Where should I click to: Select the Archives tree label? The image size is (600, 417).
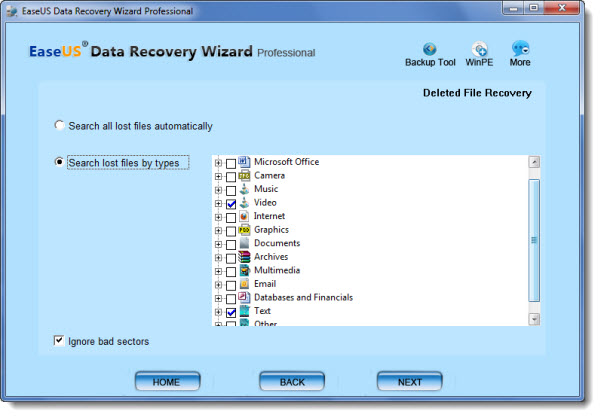pos(271,257)
